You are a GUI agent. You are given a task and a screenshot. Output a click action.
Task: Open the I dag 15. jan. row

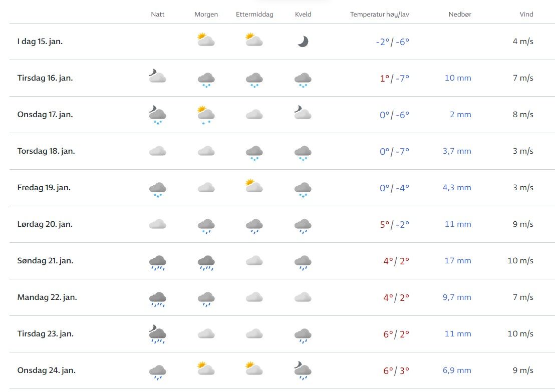tap(40, 42)
